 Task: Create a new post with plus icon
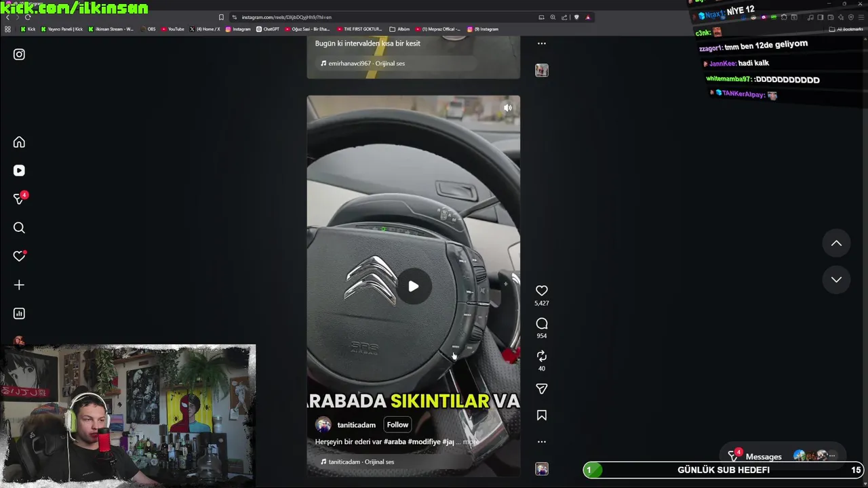point(19,285)
